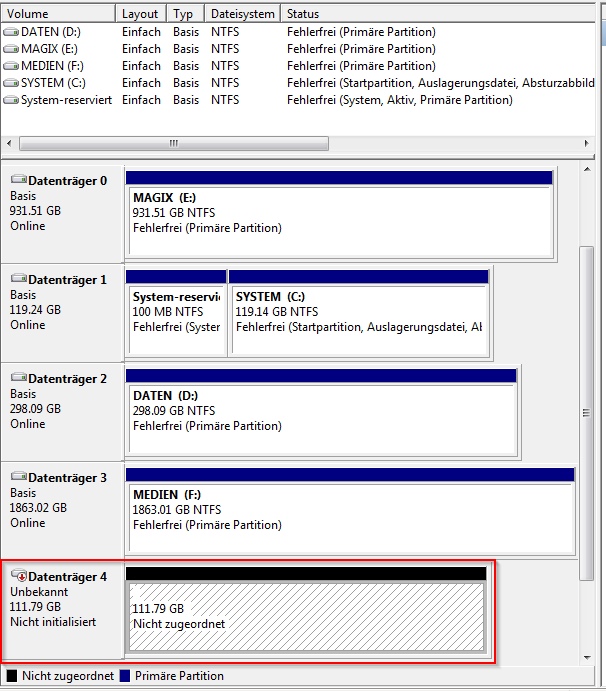Image resolution: width=606 pixels, height=691 pixels.
Task: Click Fehlerfrei (System, Aktiv, Primäre Partition) status cell
Action: [x=400, y=100]
